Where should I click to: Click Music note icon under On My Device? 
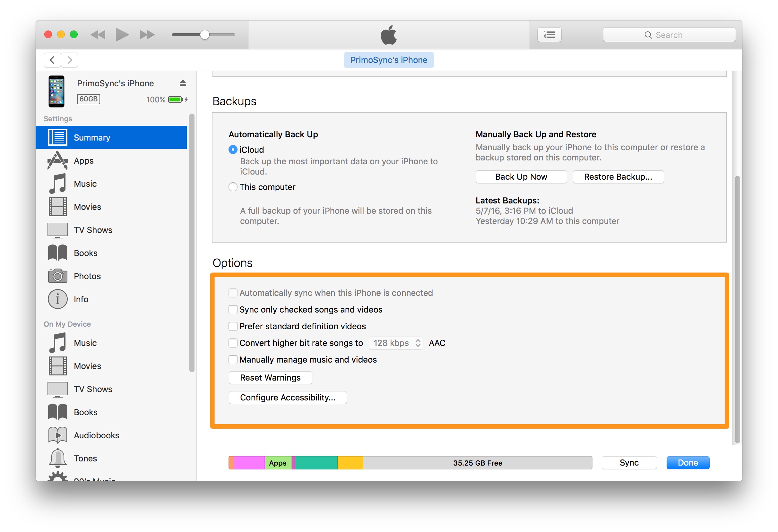pyautogui.click(x=57, y=343)
